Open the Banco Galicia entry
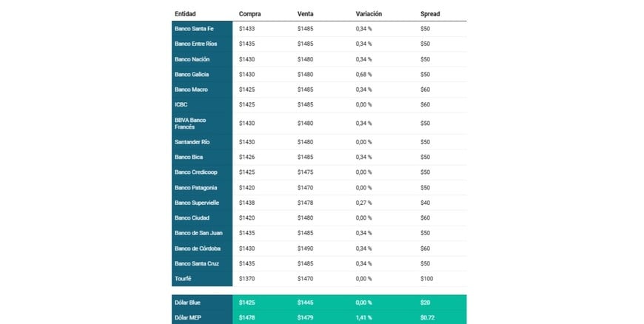The height and width of the screenshot is (324, 644). point(192,74)
